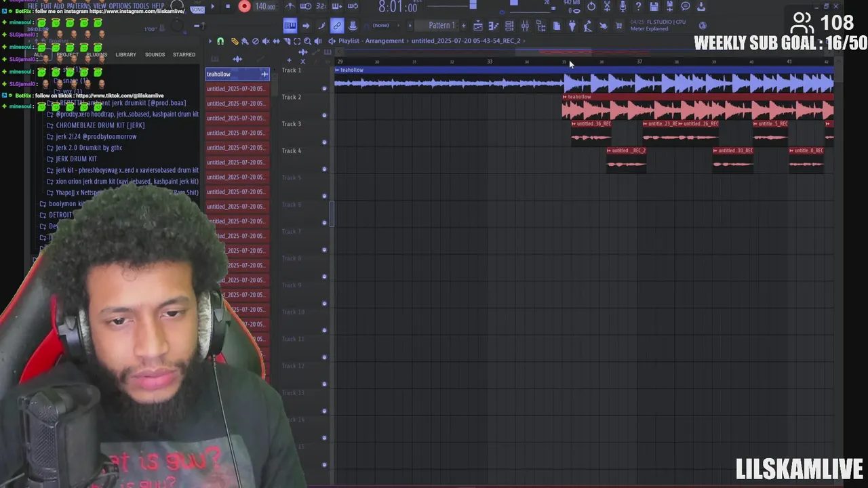This screenshot has height=488, width=868.
Task: Open the Mixer view icon
Action: (525, 26)
